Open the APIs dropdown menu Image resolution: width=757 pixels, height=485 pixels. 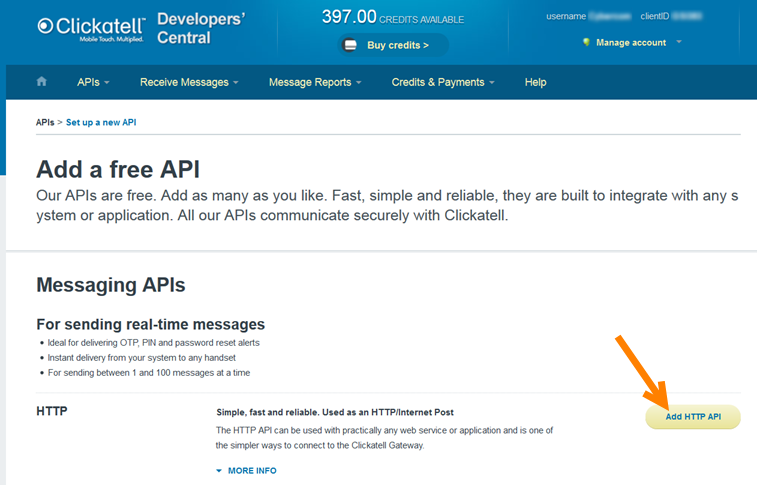click(x=93, y=82)
